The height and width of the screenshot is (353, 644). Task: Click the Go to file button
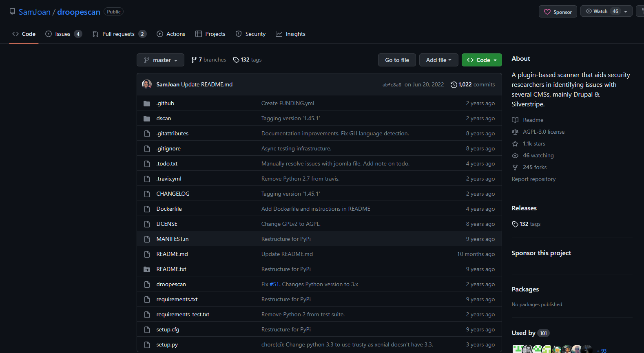pyautogui.click(x=397, y=60)
